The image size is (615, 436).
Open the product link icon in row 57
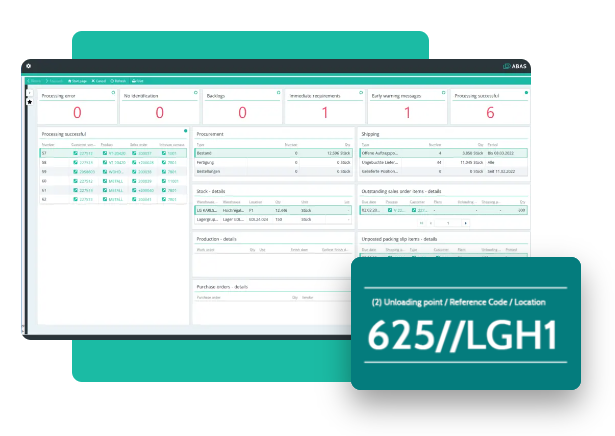105,153
